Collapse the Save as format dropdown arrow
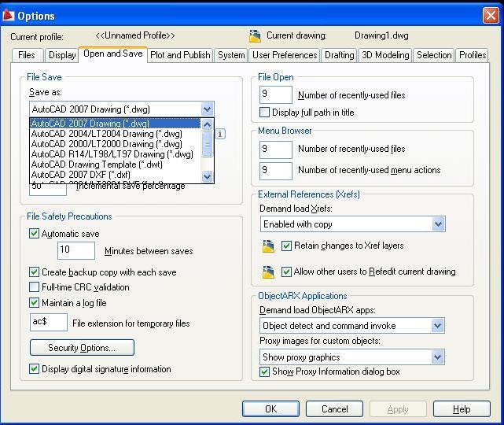504x425 pixels. coord(208,109)
